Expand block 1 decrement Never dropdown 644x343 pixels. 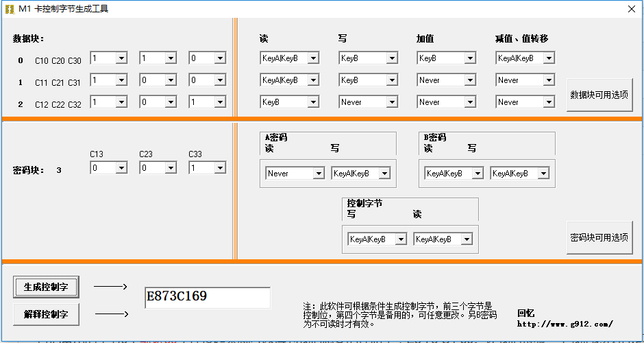tap(549, 80)
